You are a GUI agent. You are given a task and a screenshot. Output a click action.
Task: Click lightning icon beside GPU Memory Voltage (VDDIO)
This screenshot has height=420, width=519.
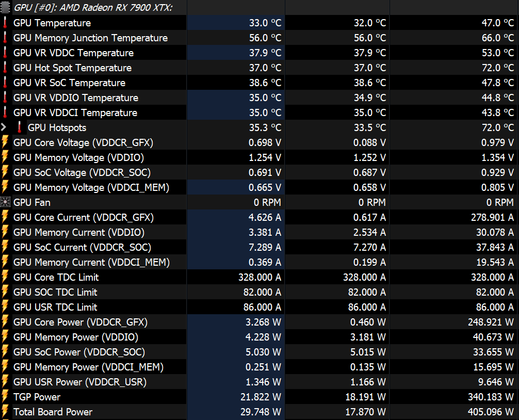[5, 157]
